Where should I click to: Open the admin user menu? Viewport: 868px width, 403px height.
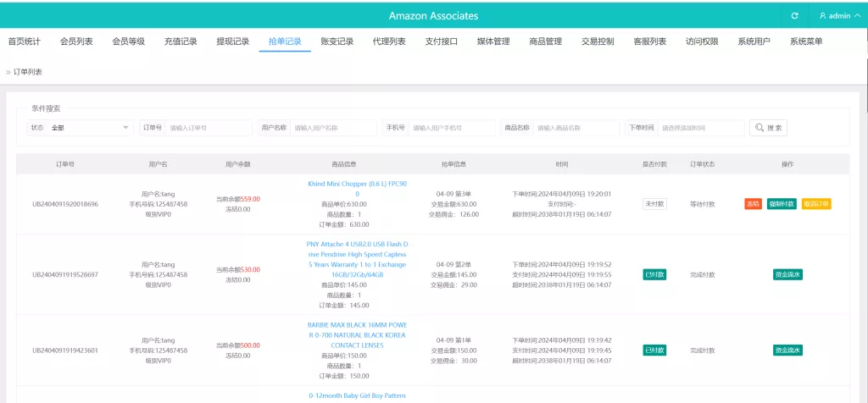tap(838, 16)
